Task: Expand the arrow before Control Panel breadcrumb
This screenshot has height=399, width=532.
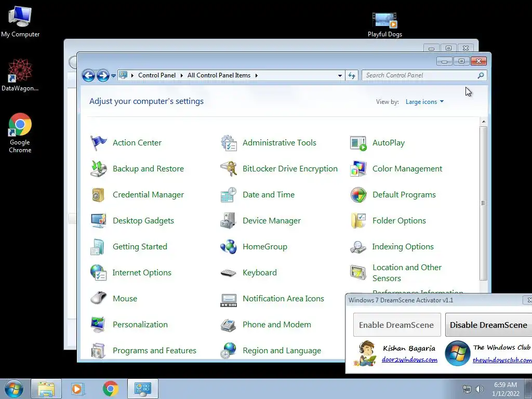Action: coord(132,75)
